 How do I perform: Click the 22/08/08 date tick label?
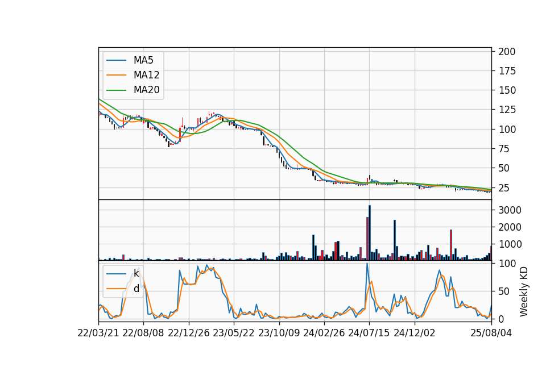click(143, 333)
